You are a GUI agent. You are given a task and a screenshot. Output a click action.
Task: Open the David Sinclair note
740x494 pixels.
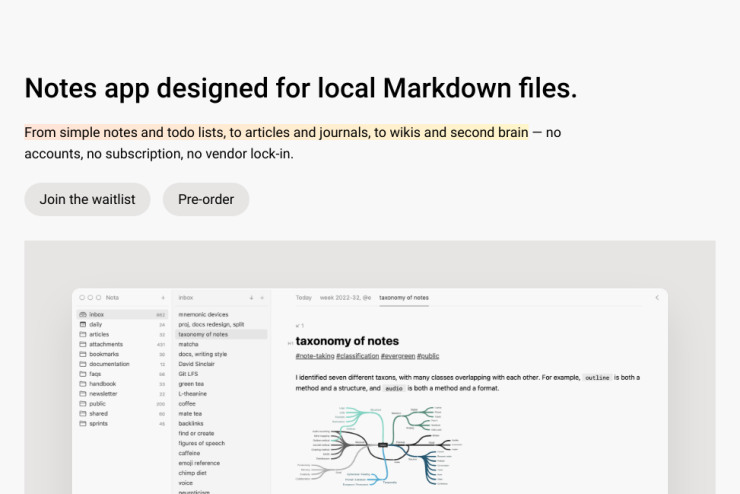pyautogui.click(x=196, y=364)
